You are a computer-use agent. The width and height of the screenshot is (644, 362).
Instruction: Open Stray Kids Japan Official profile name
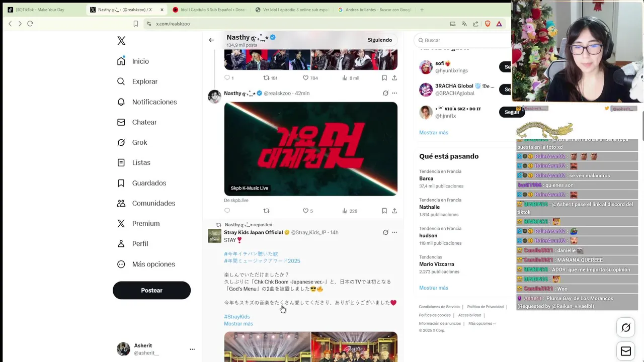[253, 232]
